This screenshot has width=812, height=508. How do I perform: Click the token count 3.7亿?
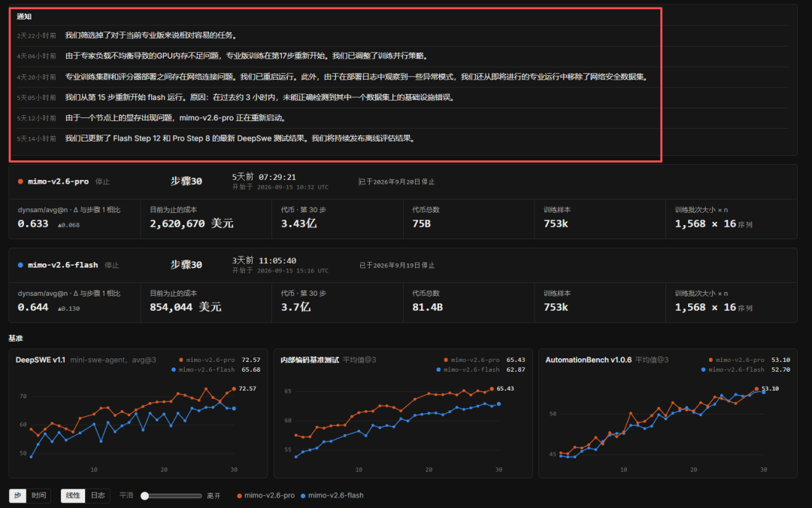point(295,307)
